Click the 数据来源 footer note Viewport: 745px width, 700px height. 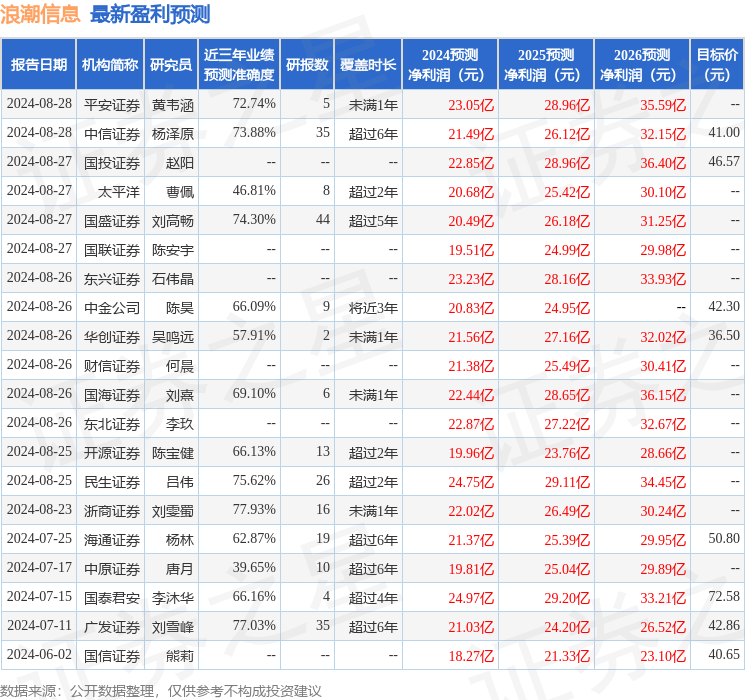[x=161, y=691]
